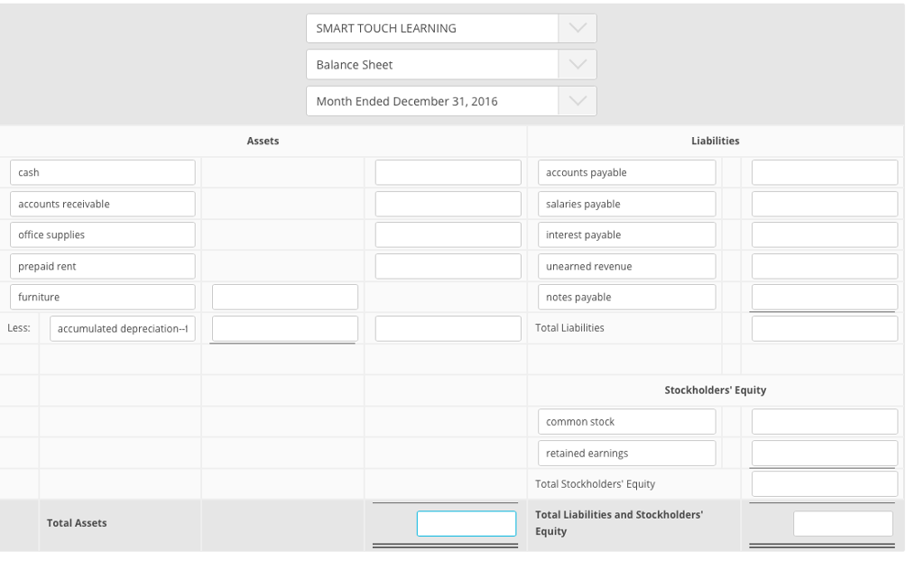Select the office supplies value field
Image resolution: width=924 pixels, height=569 pixels.
tap(448, 234)
